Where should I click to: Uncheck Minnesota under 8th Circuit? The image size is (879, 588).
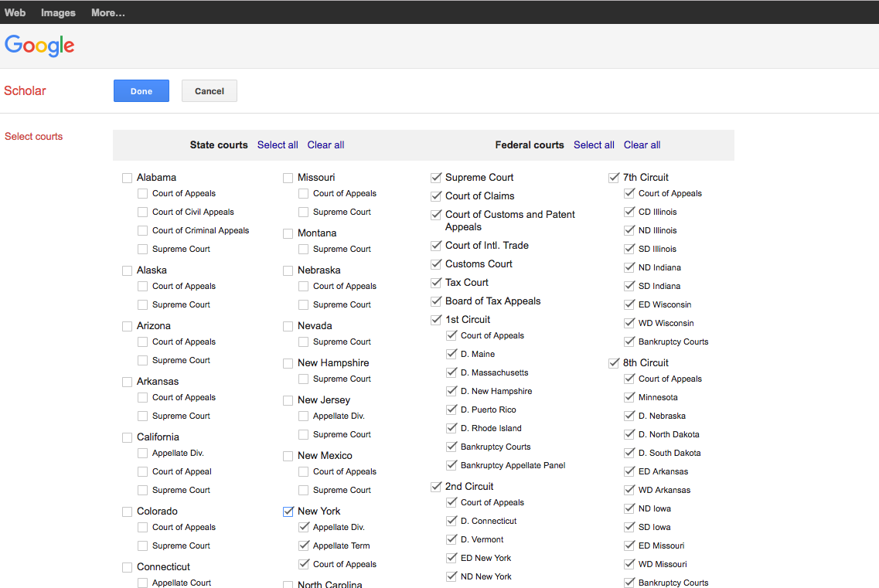pyautogui.click(x=629, y=397)
